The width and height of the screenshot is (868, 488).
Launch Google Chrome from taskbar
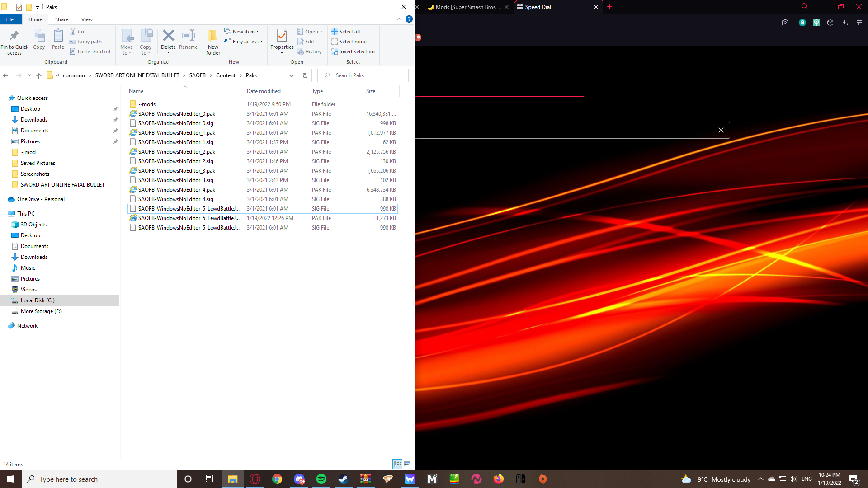coord(277,479)
